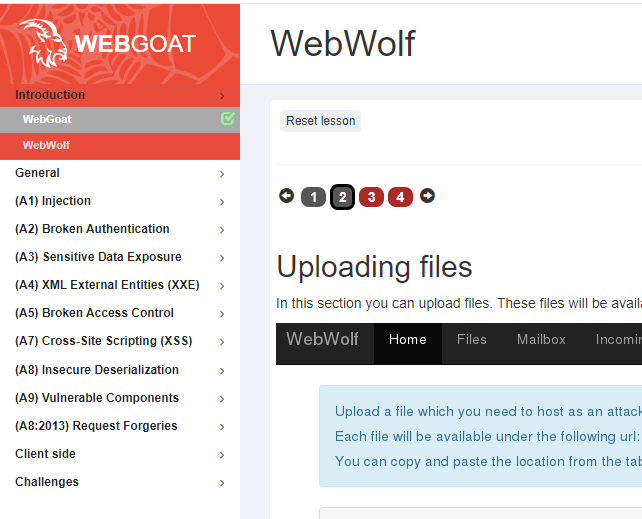Click the green completed checkmark beside WebGoat
642x519 pixels.
(x=228, y=119)
